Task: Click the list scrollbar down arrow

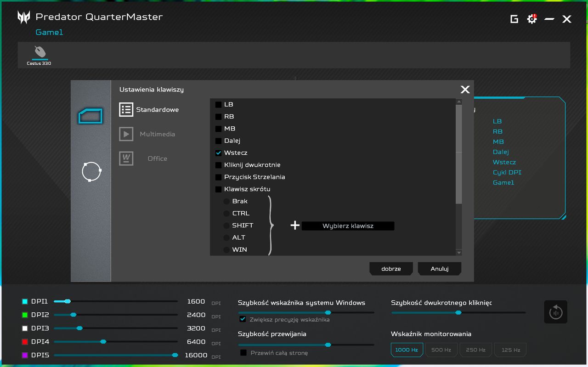Action: point(458,252)
